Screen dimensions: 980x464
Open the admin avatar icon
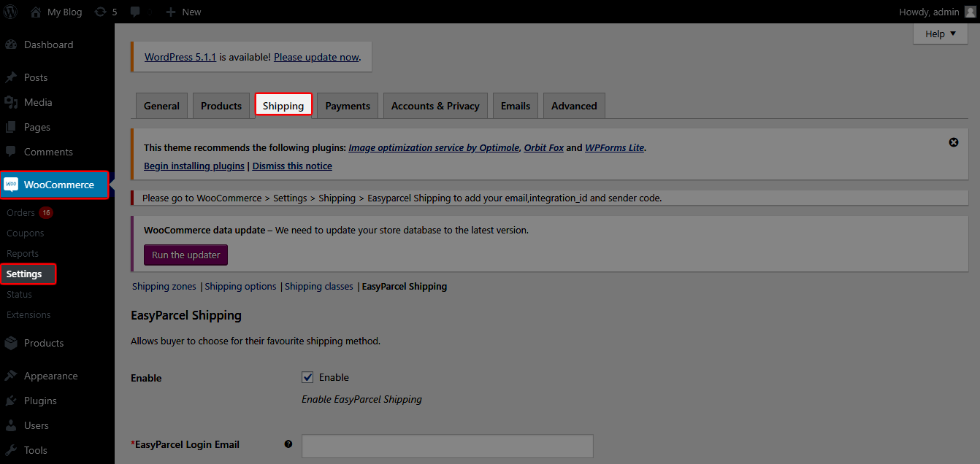tap(969, 12)
